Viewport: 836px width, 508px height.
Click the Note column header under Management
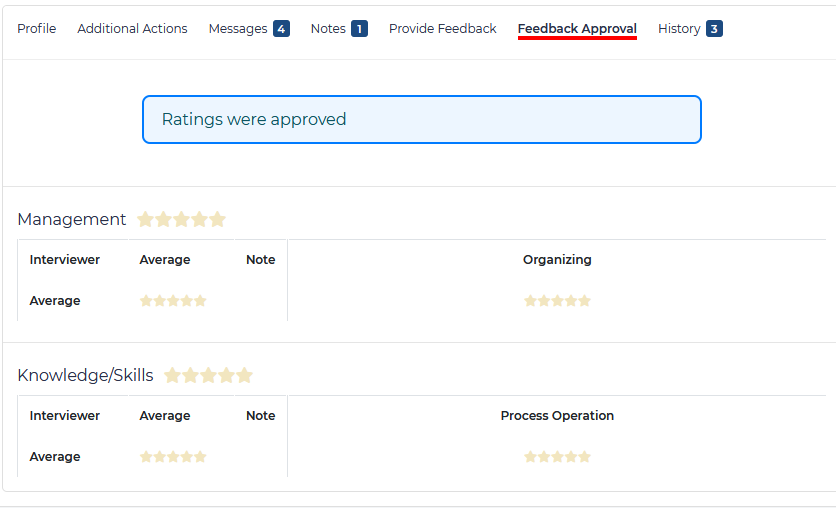[x=260, y=260]
